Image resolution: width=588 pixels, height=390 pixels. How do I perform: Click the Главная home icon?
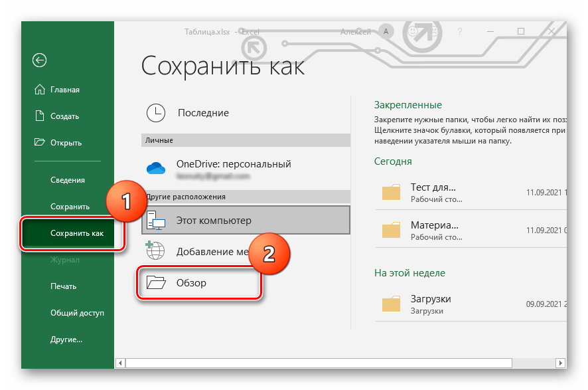click(40, 90)
